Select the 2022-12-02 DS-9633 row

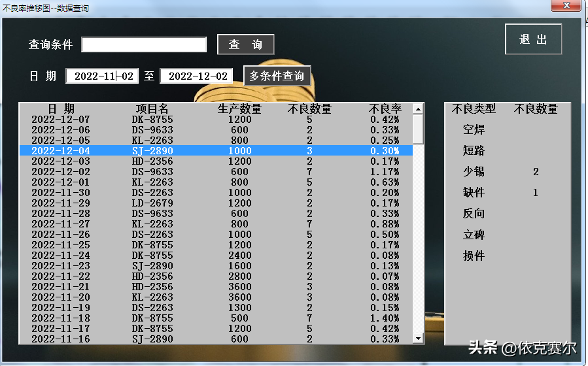click(x=216, y=172)
